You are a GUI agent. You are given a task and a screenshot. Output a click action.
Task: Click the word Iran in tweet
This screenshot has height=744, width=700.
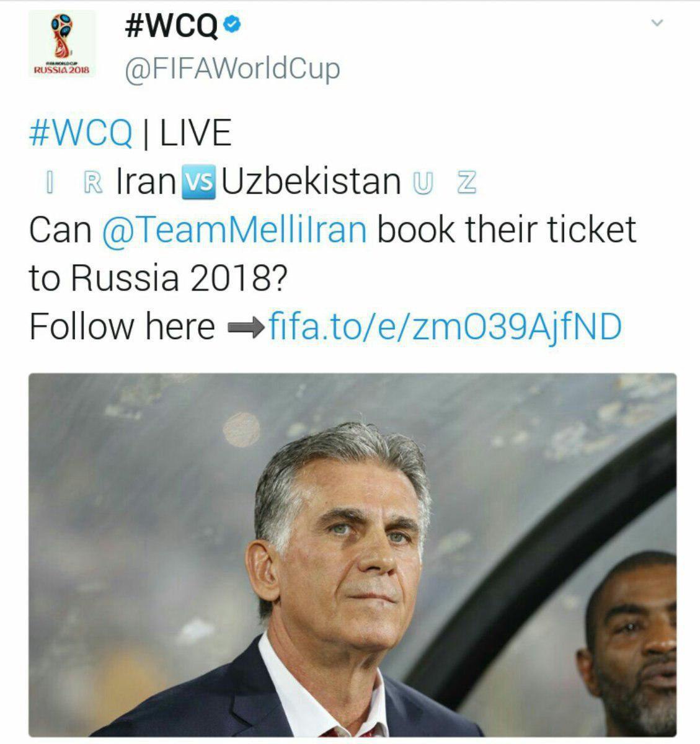pyautogui.click(x=146, y=181)
